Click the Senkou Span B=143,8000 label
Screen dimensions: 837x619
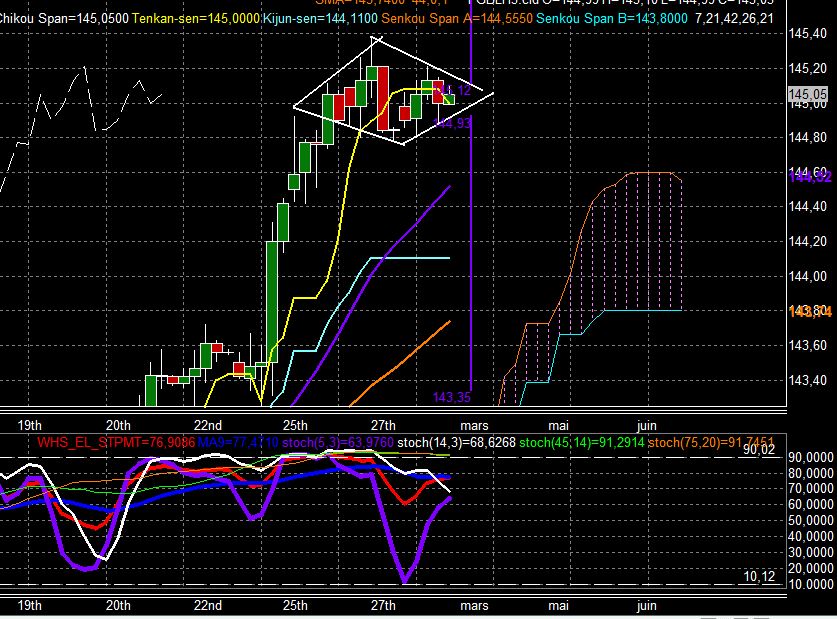pos(612,19)
